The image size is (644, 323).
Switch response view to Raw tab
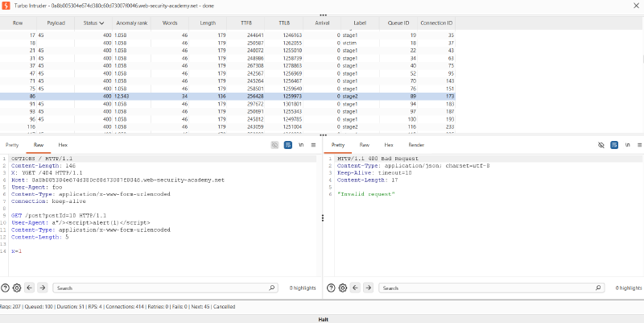(x=364, y=145)
